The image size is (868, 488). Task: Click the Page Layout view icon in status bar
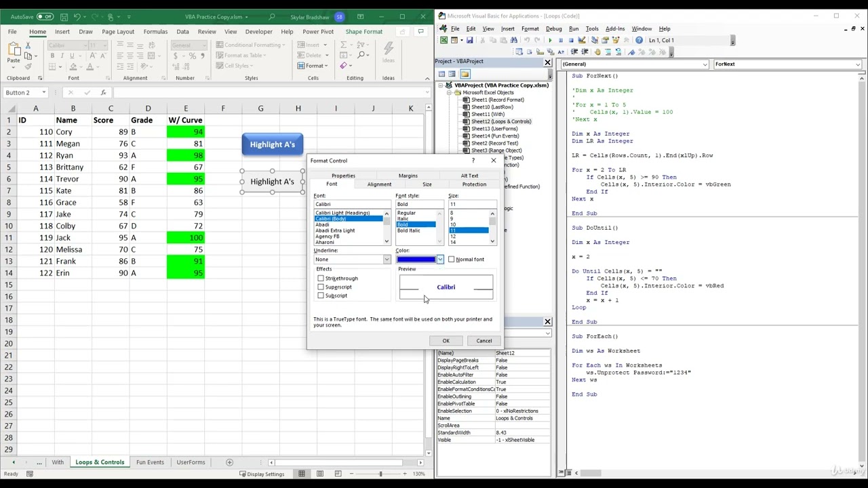point(319,474)
